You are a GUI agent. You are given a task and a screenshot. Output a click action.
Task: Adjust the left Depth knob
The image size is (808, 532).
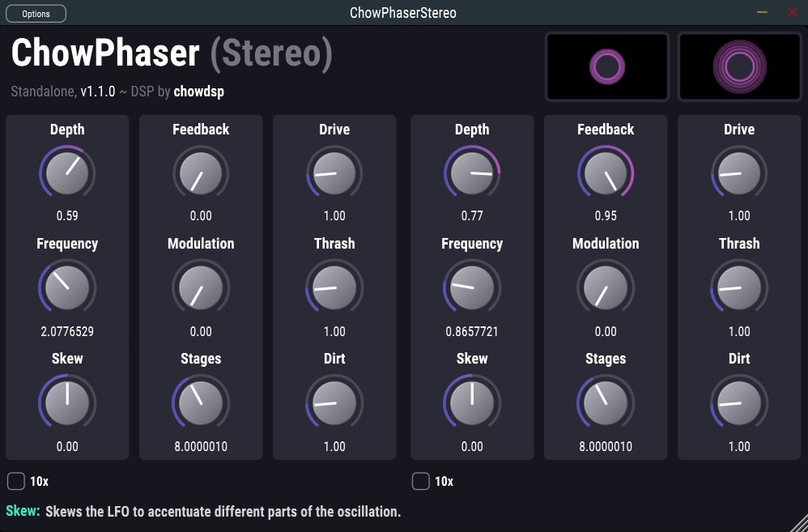(x=67, y=172)
